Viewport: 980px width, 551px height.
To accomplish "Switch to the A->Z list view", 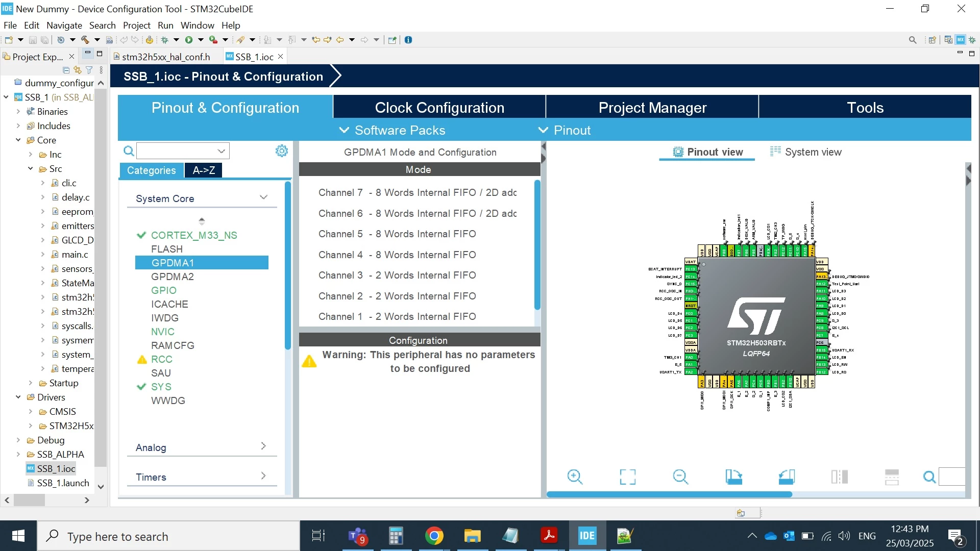I will (204, 170).
